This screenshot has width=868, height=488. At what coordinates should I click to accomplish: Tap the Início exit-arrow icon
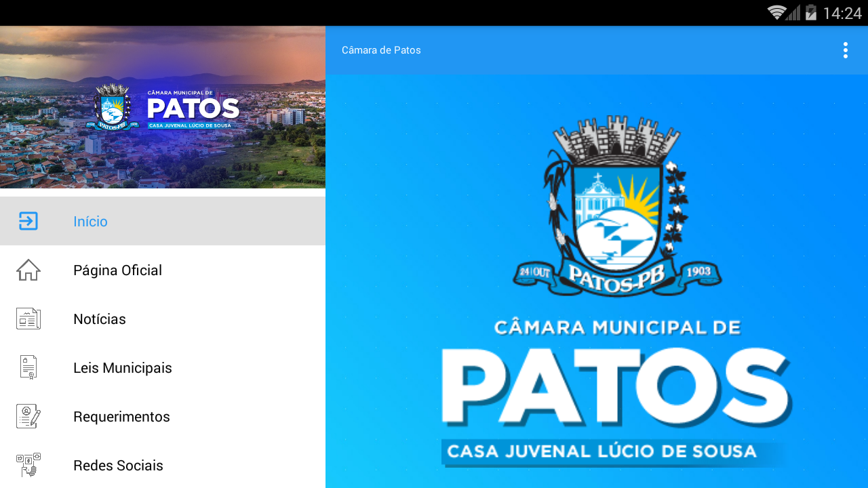pos(28,221)
